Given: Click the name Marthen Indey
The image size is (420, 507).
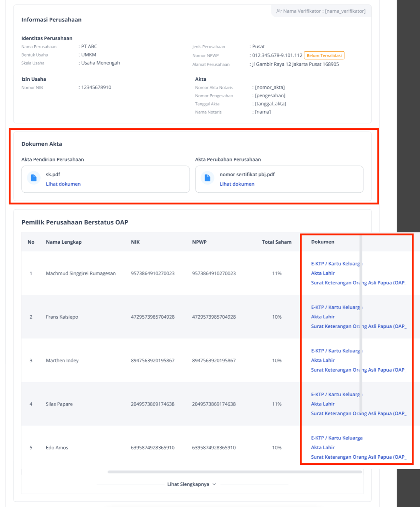Looking at the screenshot, I should point(62,361).
